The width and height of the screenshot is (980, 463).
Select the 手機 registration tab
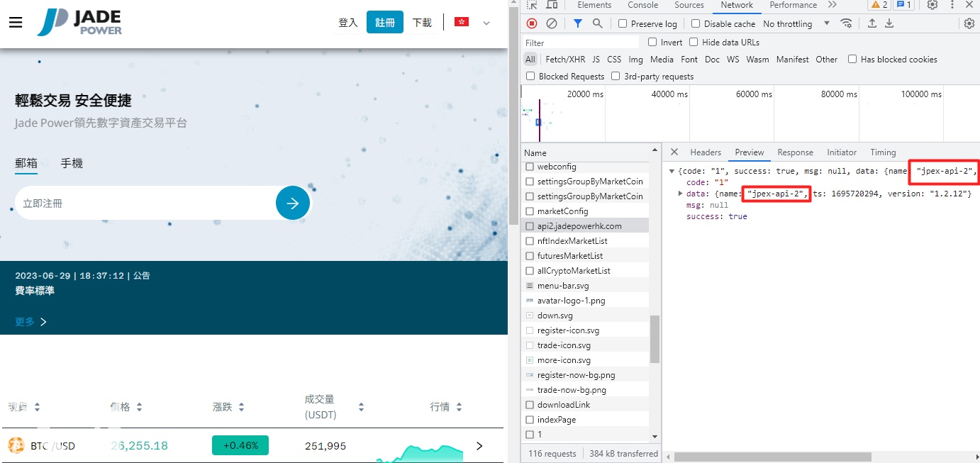(x=72, y=163)
